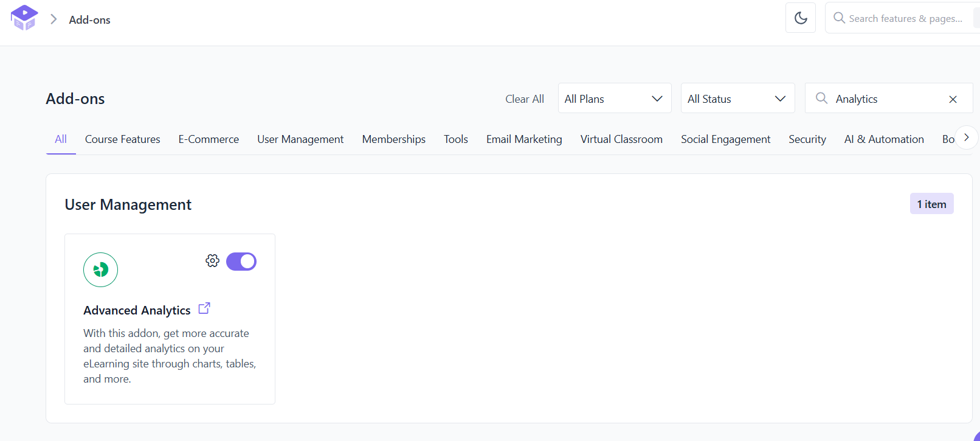
Task: Click the Advanced Analytics pie chart icon
Action: click(100, 269)
